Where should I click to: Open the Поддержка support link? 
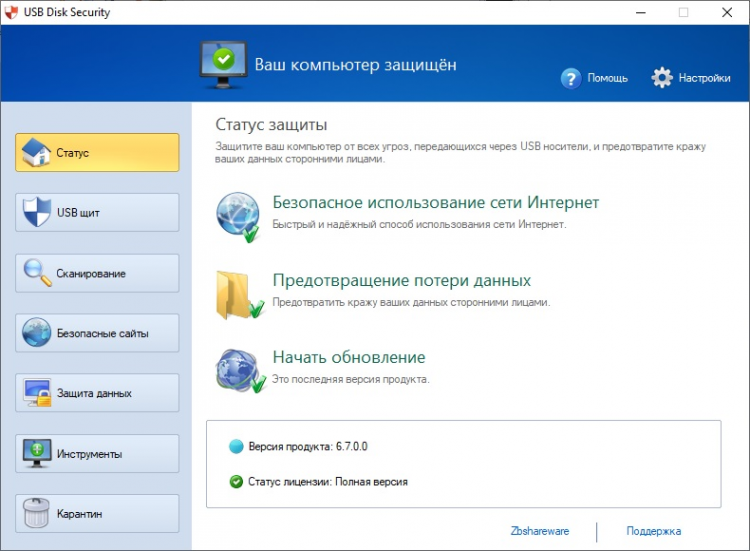coord(654,531)
